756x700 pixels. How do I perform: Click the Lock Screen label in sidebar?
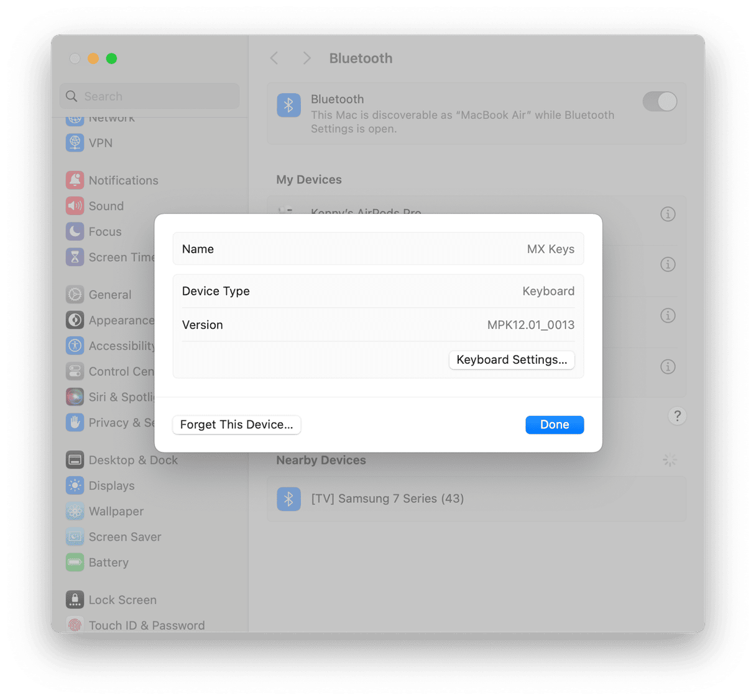[122, 600]
